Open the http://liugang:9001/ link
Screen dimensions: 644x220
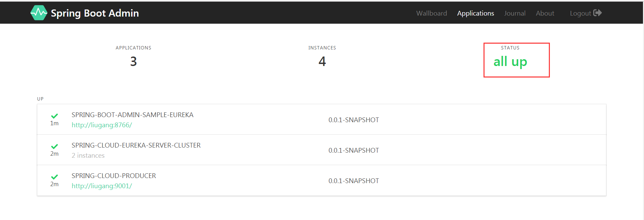(x=102, y=186)
